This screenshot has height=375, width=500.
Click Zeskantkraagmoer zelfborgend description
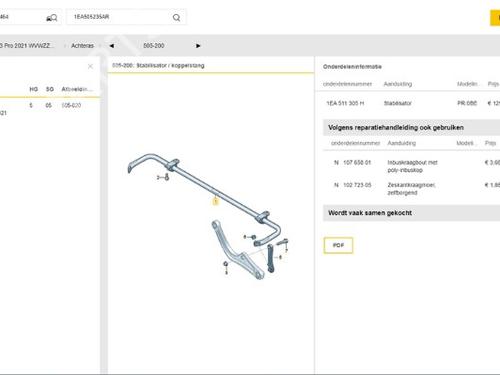pyautogui.click(x=411, y=189)
